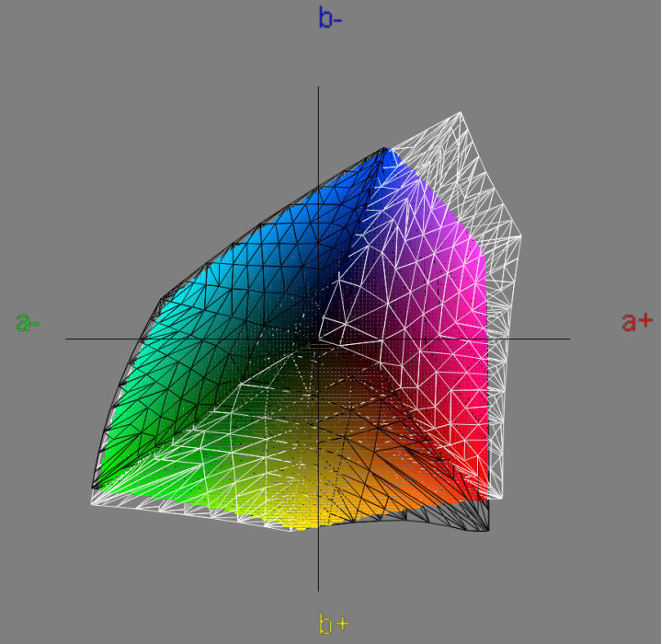Click the blue "b-" axis label
Image resolution: width=661 pixels, height=644 pixels.
point(330,18)
